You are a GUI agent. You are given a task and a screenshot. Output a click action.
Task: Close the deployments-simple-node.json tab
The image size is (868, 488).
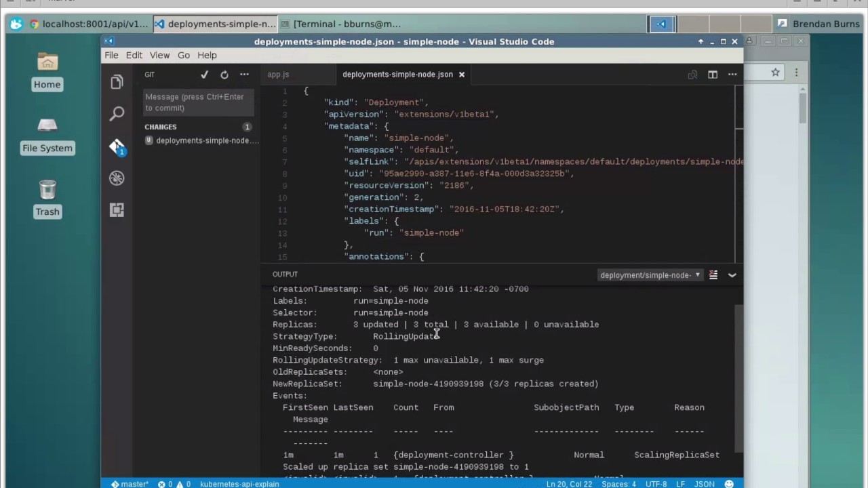(x=462, y=75)
